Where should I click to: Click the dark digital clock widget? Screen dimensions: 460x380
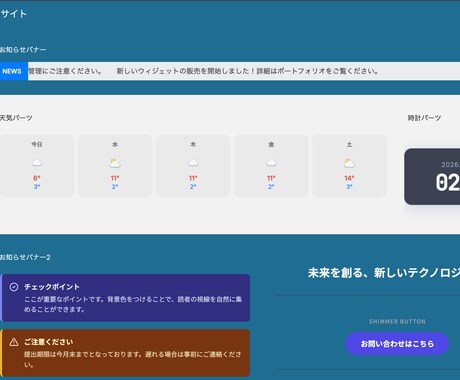pos(432,177)
